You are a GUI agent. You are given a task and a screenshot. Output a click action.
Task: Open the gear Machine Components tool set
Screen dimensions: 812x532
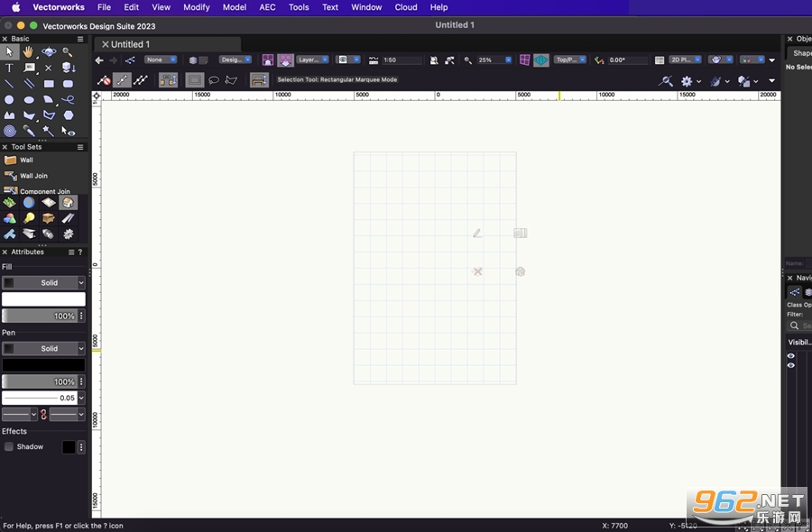68,234
